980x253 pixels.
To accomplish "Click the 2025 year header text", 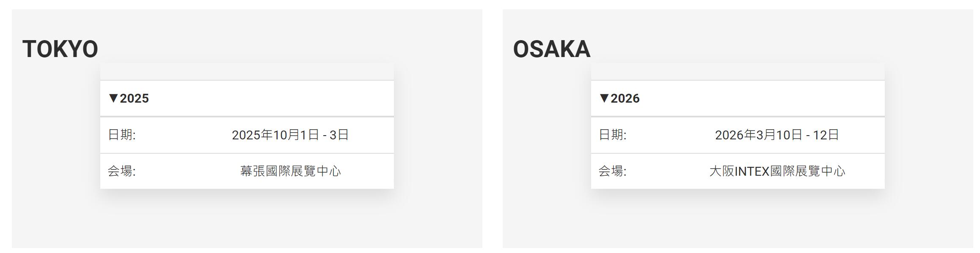I will pos(134,98).
